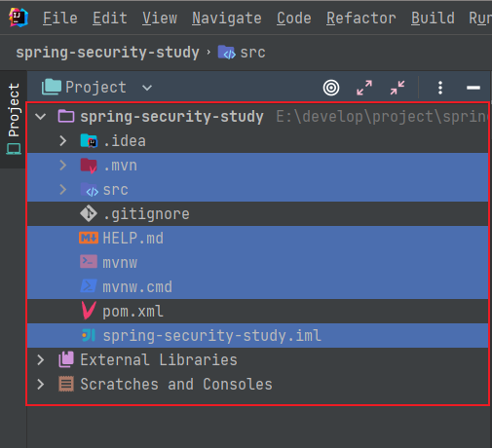Image resolution: width=492 pixels, height=448 pixels.
Task: Select the mvnw.cmd file name
Action: [x=137, y=287]
